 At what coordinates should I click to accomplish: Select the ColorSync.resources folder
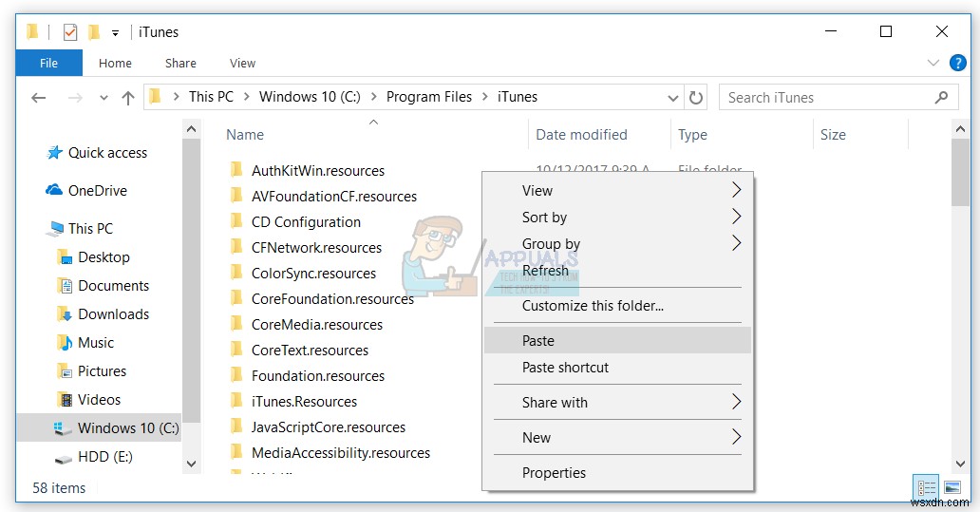point(303,274)
